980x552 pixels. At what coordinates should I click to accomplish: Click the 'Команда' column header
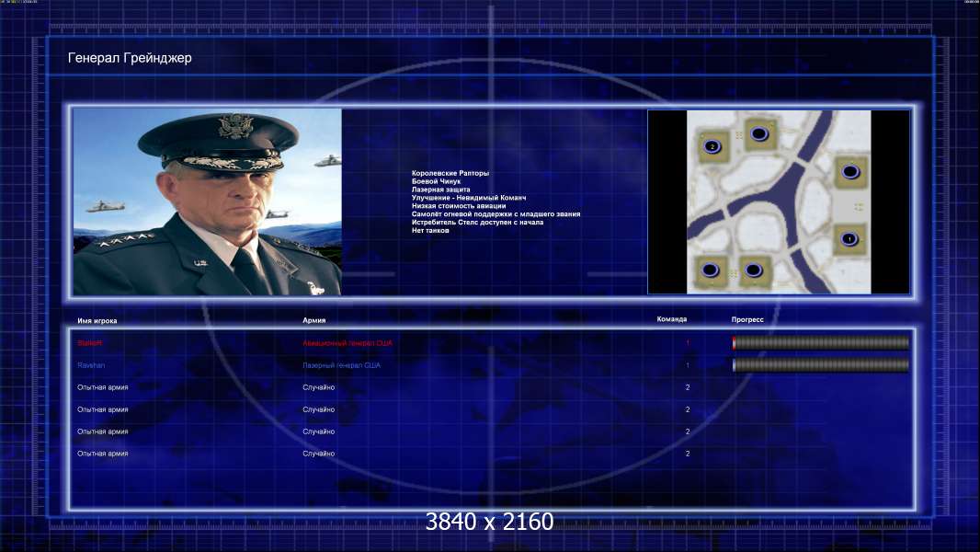pyautogui.click(x=672, y=319)
